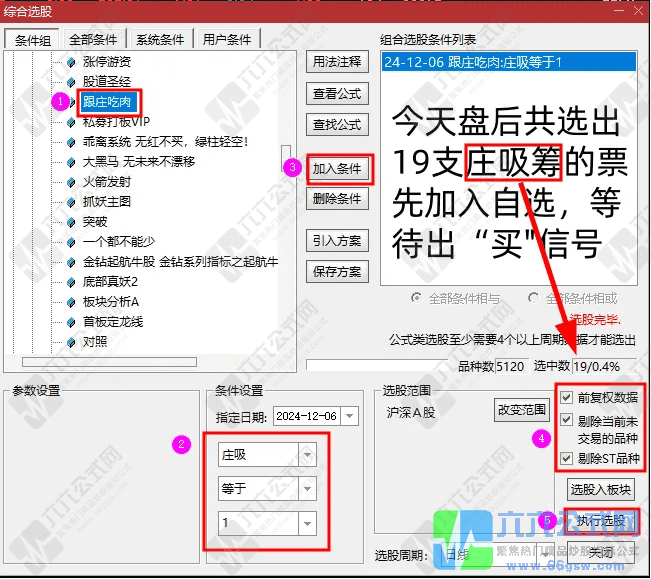Click the formula icon next to 股道圣经
Image resolution: width=651 pixels, height=580 pixels.
click(71, 82)
